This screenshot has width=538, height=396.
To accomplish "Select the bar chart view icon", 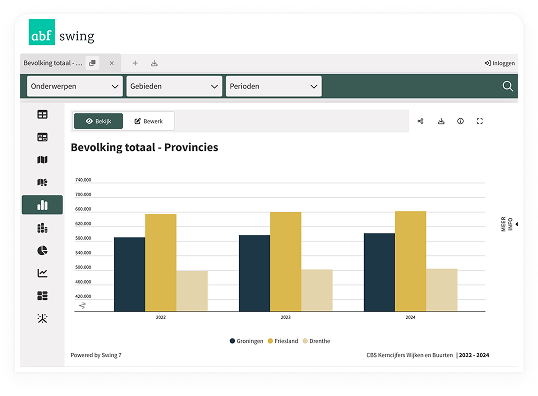I will coord(42,205).
